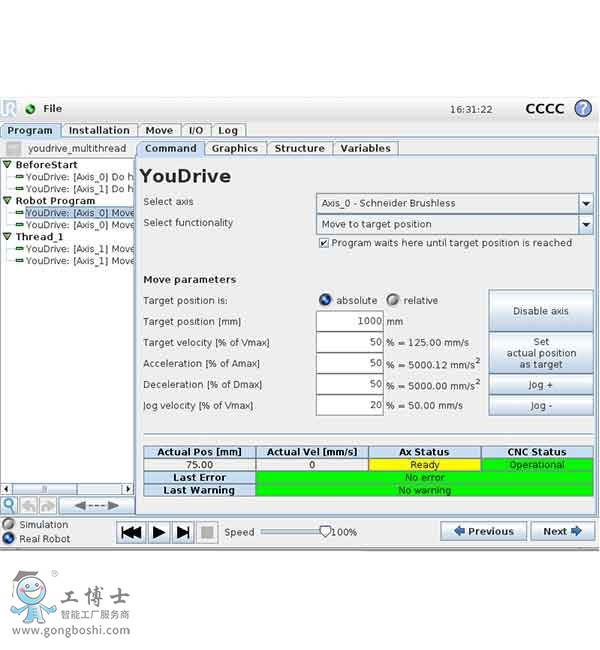Click the Speed slider handle
This screenshot has height=650, width=600.
[x=325, y=532]
